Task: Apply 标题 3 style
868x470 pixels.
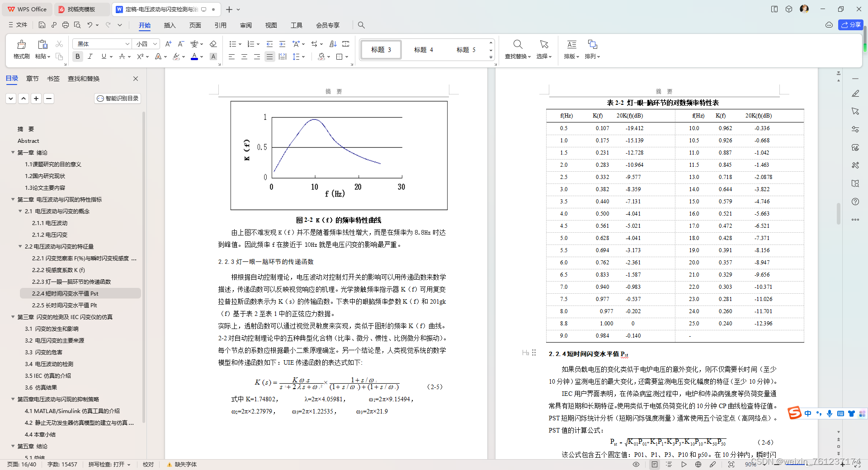Action: coord(381,50)
